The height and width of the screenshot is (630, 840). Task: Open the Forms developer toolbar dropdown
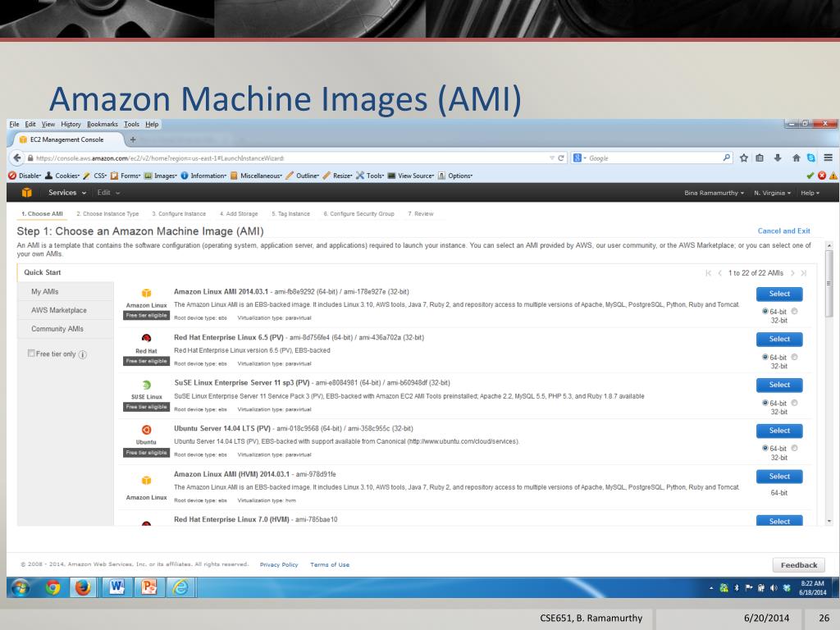tap(126, 176)
